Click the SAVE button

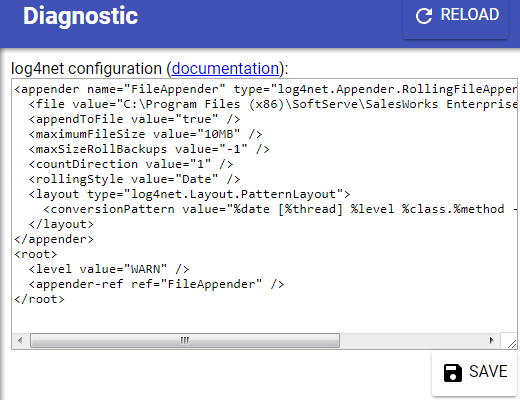474,373
